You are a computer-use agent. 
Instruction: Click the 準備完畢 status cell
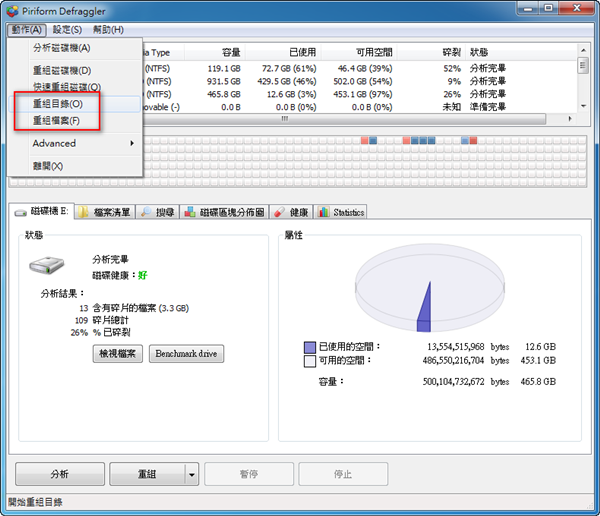pos(488,107)
